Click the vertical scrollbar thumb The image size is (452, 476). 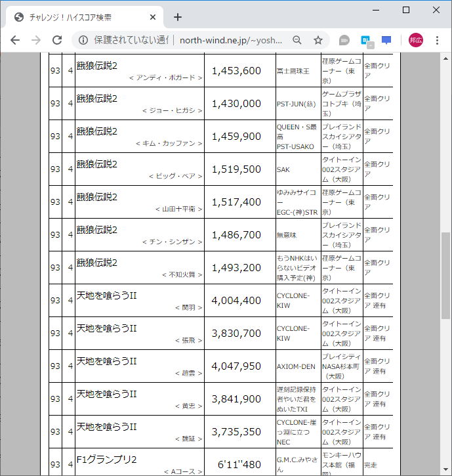click(x=445, y=276)
